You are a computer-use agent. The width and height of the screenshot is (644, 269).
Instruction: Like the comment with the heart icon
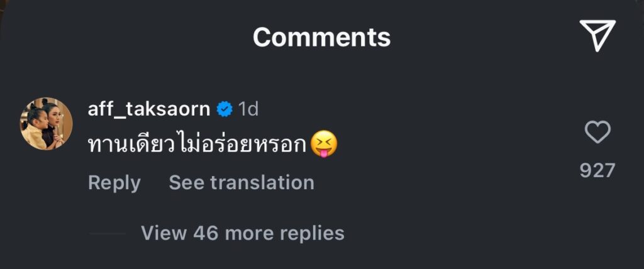tap(597, 133)
